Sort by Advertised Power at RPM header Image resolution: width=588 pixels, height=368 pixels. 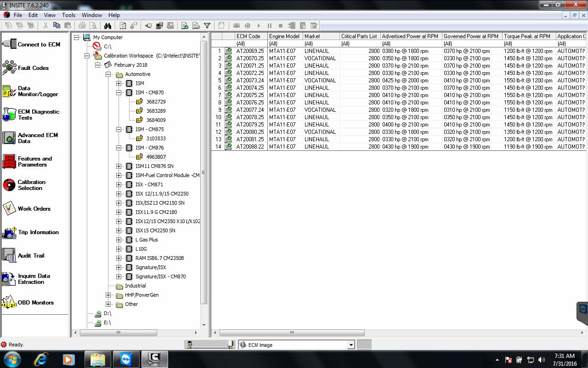click(x=411, y=36)
